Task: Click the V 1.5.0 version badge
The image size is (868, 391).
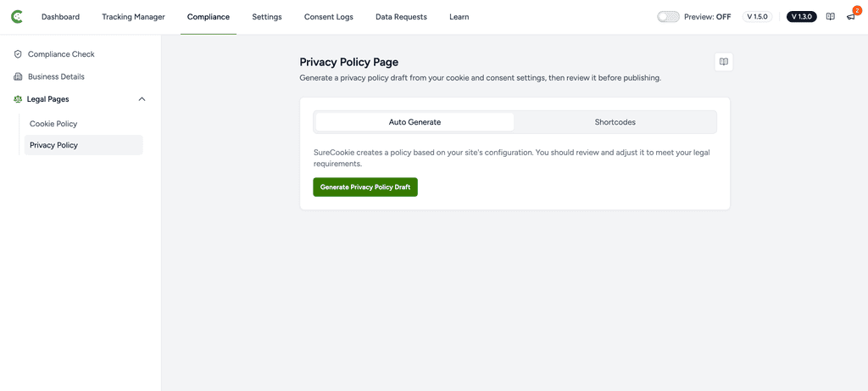Action: [757, 17]
